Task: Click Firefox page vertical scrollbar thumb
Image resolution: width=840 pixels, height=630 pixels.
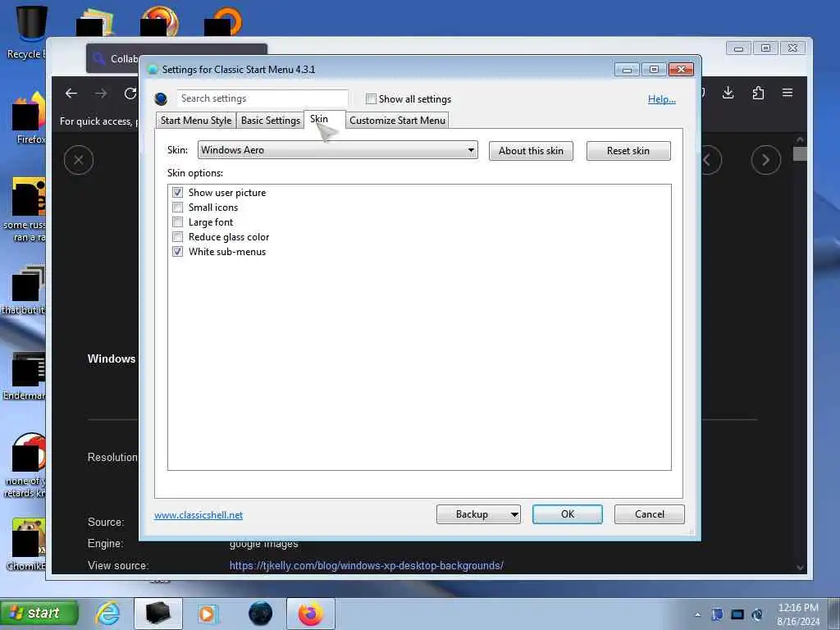Action: click(800, 153)
